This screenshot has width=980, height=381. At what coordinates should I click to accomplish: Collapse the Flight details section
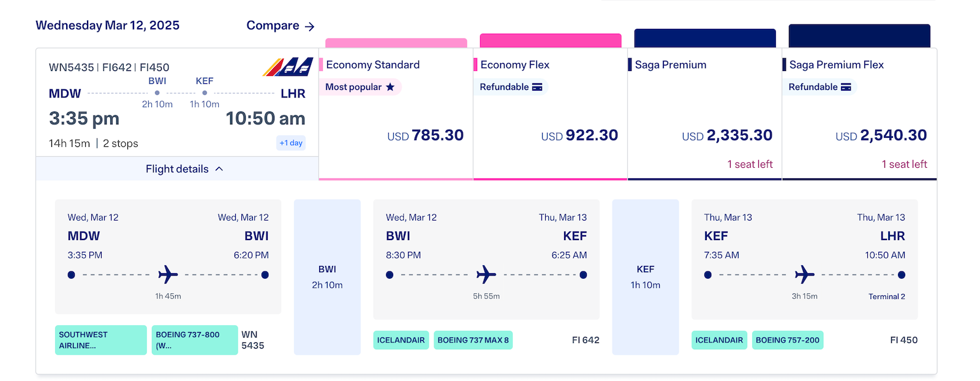tap(177, 169)
